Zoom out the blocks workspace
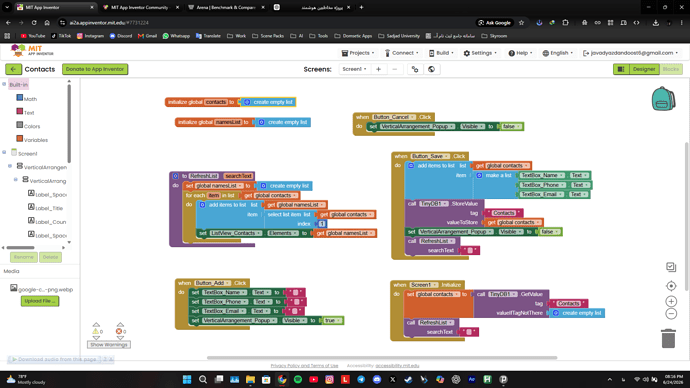Viewport: 690px width, 388px height. [671, 314]
